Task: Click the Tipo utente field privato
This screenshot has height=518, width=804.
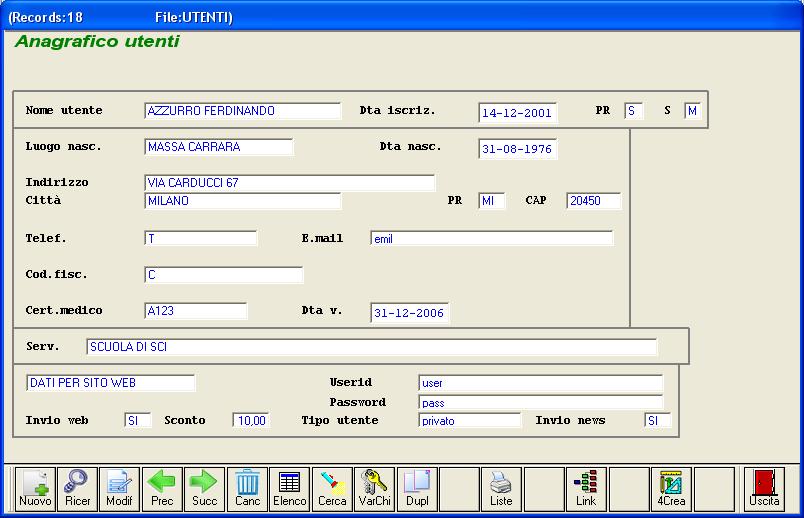Action: (469, 421)
